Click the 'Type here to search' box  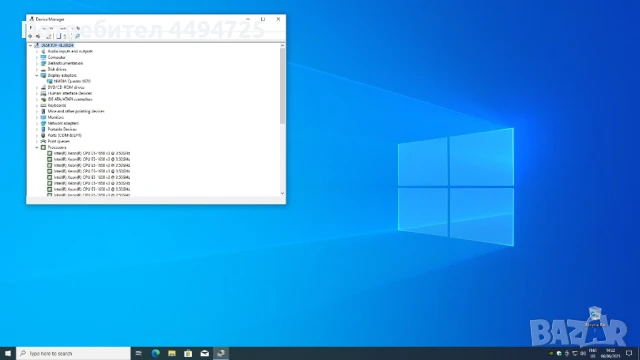coord(73,353)
